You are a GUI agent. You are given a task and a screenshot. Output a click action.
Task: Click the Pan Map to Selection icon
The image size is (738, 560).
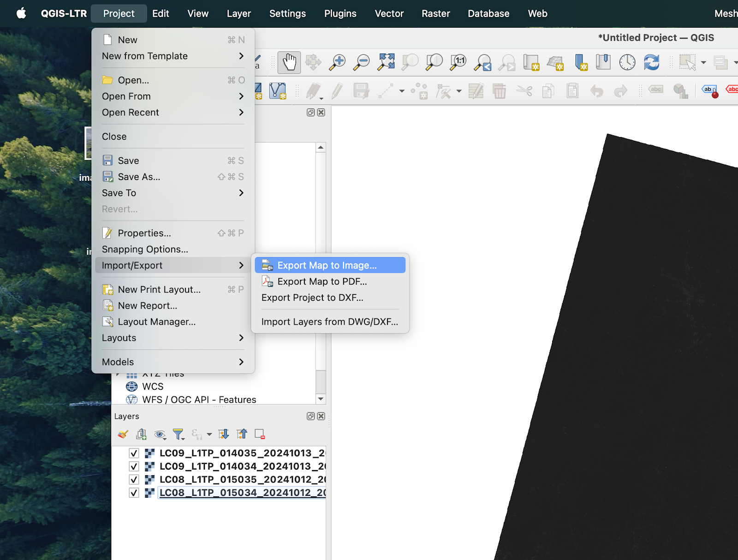click(313, 62)
